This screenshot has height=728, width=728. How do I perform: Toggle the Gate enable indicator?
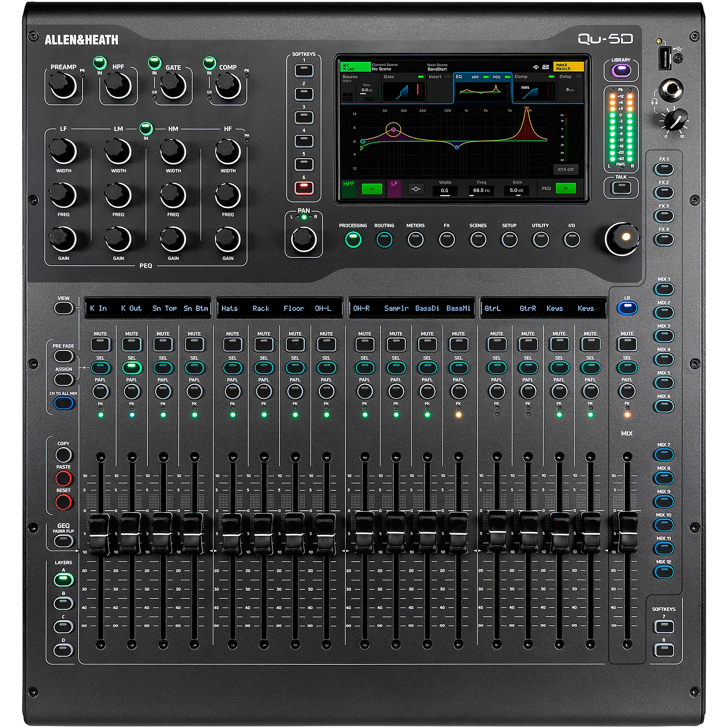(x=422, y=77)
